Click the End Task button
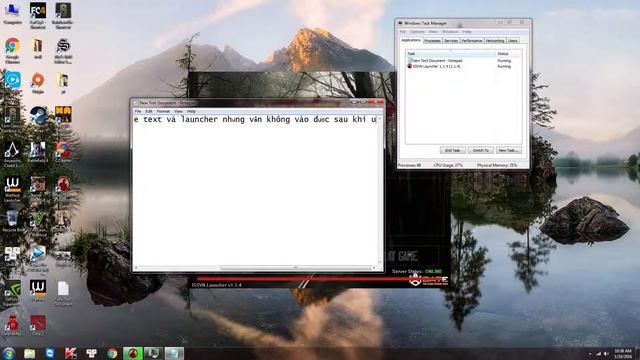This screenshot has height=360, width=640. click(x=452, y=150)
